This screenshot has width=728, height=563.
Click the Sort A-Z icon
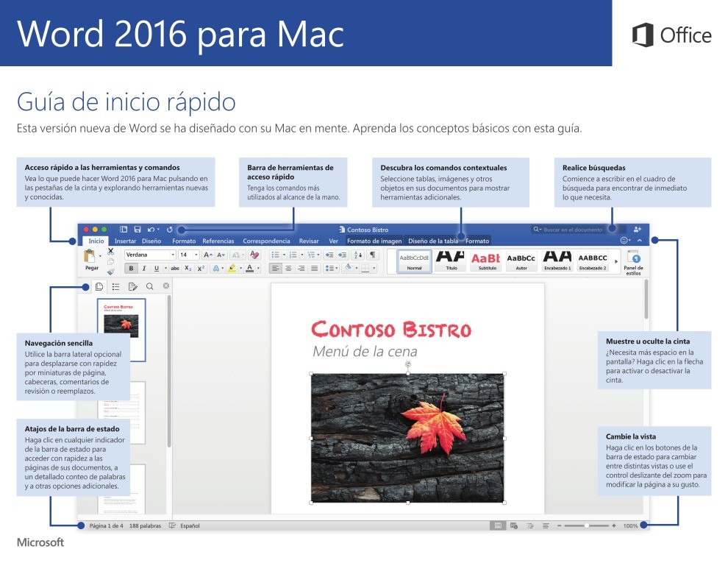[358, 255]
